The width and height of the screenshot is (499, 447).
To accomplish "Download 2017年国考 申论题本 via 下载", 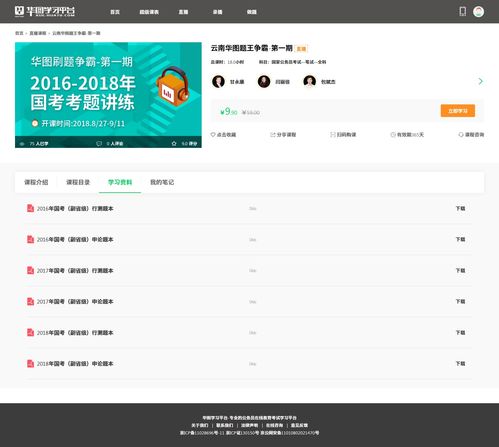I will tap(460, 301).
